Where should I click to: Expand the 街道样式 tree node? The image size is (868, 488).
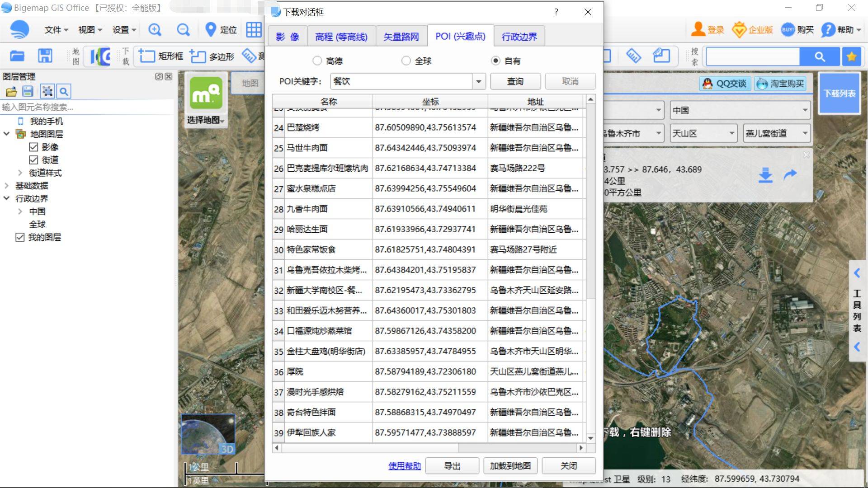point(20,173)
